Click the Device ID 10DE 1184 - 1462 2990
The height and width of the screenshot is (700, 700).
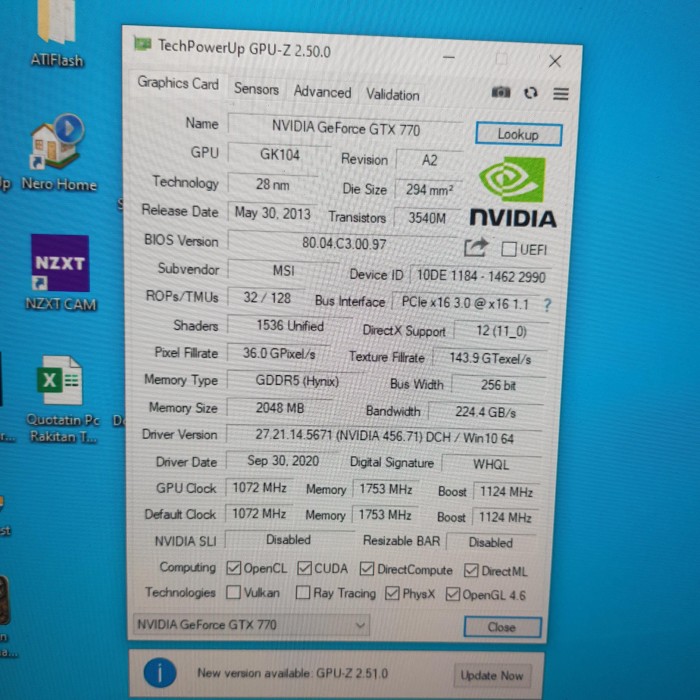[x=480, y=276]
